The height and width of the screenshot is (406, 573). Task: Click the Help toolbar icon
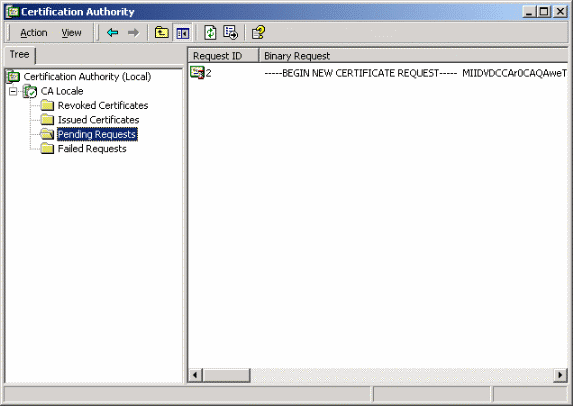(258, 33)
